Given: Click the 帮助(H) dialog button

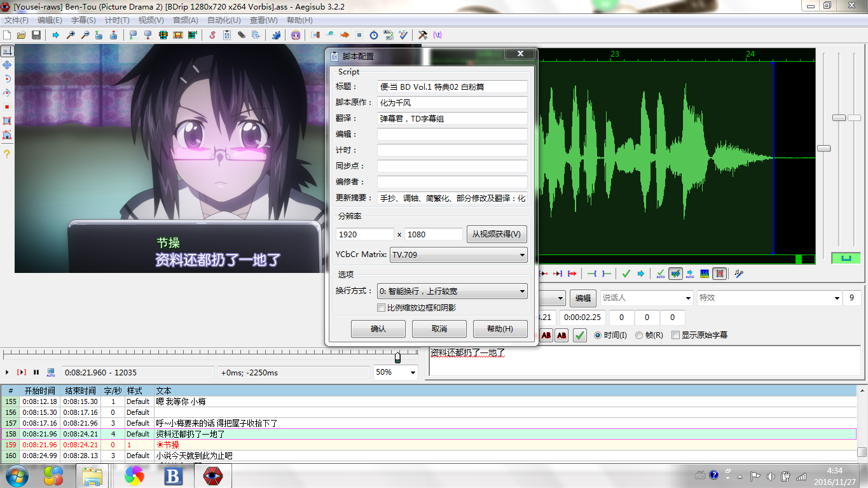Looking at the screenshot, I should [500, 329].
